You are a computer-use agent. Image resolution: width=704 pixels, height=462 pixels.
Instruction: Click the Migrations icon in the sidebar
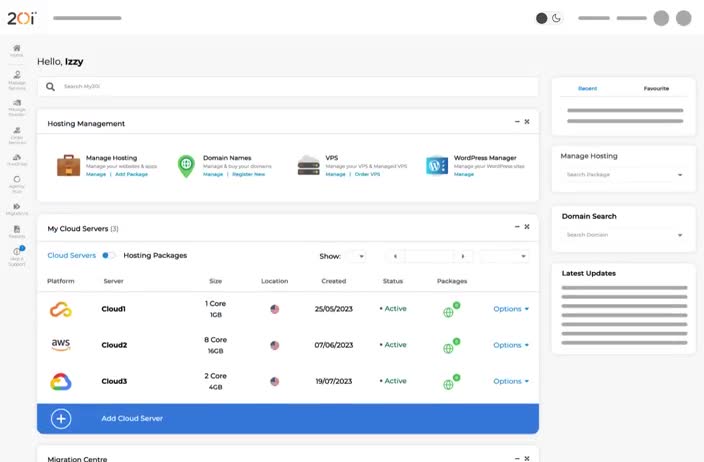click(x=16, y=206)
